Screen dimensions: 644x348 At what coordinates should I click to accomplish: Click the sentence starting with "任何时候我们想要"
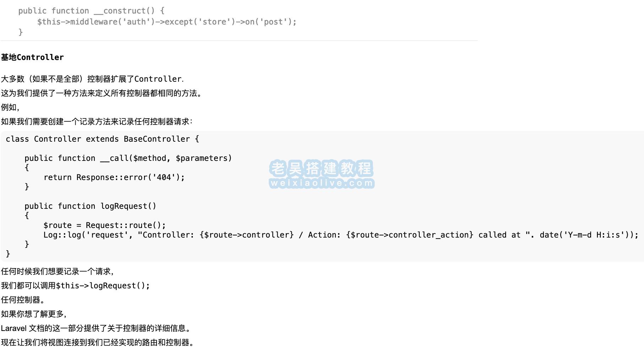(58, 272)
